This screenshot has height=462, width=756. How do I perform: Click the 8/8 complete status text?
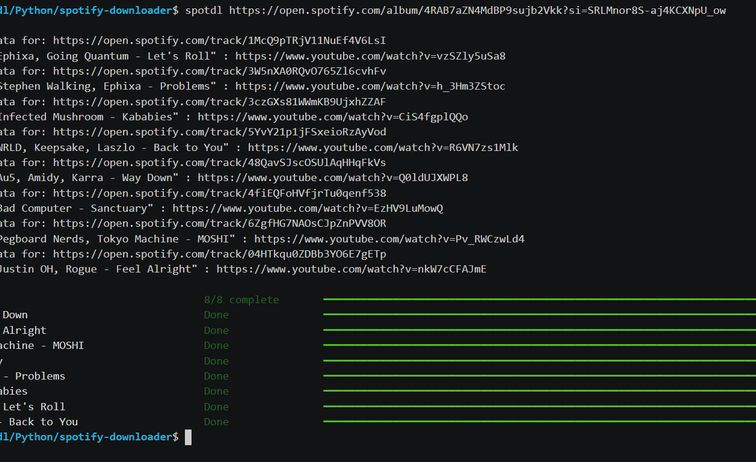[x=241, y=300]
